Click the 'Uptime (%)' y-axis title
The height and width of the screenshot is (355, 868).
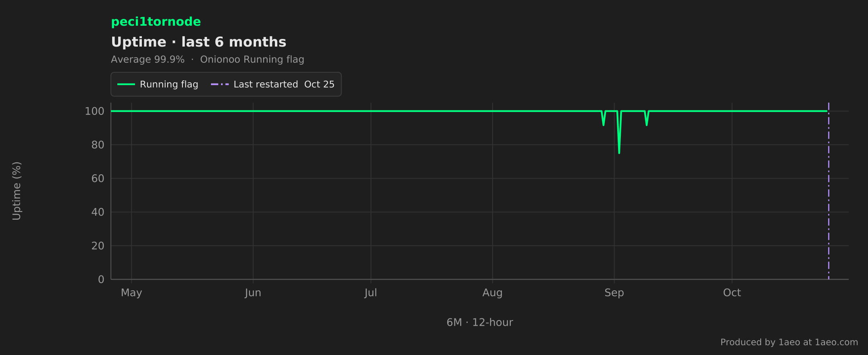[16, 191]
